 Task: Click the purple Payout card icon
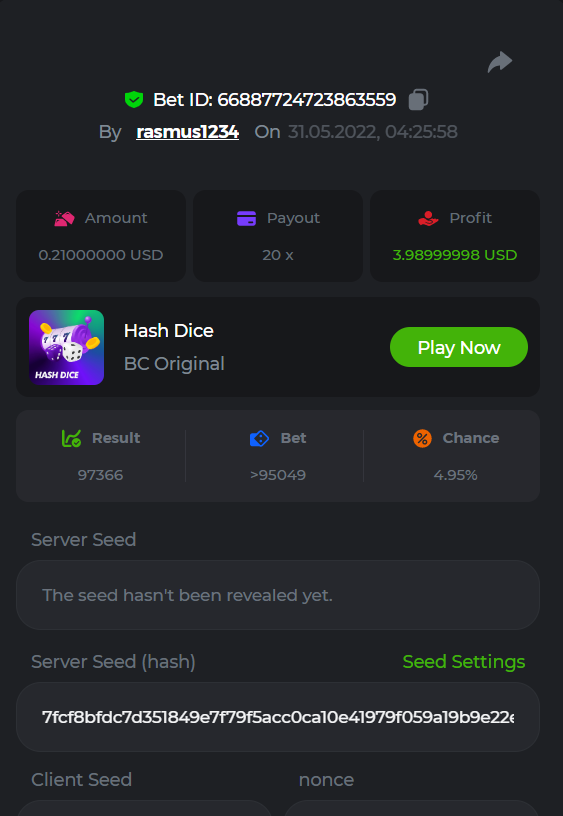[246, 218]
